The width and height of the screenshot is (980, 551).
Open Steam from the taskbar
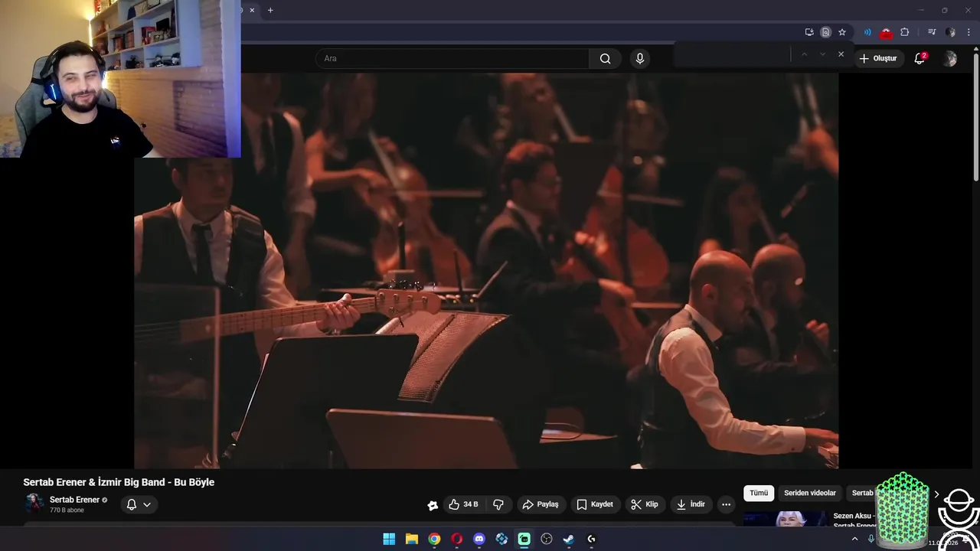tap(569, 539)
